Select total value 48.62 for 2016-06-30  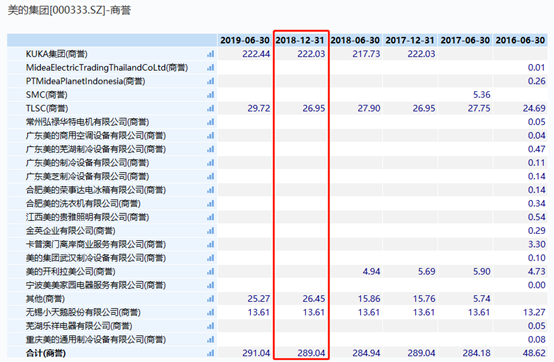pos(534,353)
